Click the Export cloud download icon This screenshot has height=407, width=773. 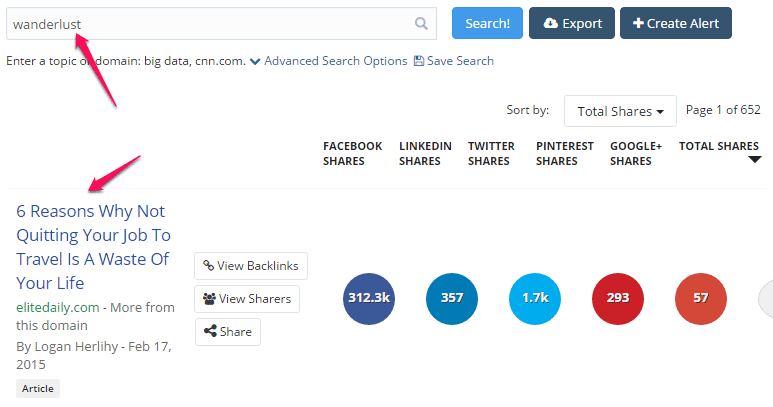click(x=551, y=23)
